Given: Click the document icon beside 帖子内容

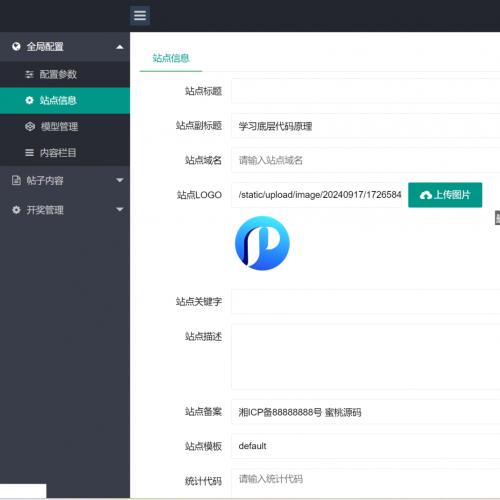Looking at the screenshot, I should click(x=16, y=180).
